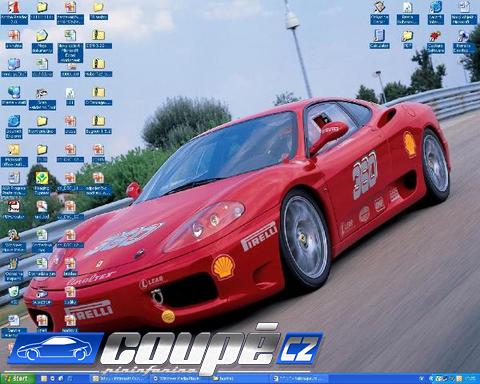Open the Windows Start menu
Image resolution: width=480 pixels, height=384 pixels.
pyautogui.click(x=17, y=378)
